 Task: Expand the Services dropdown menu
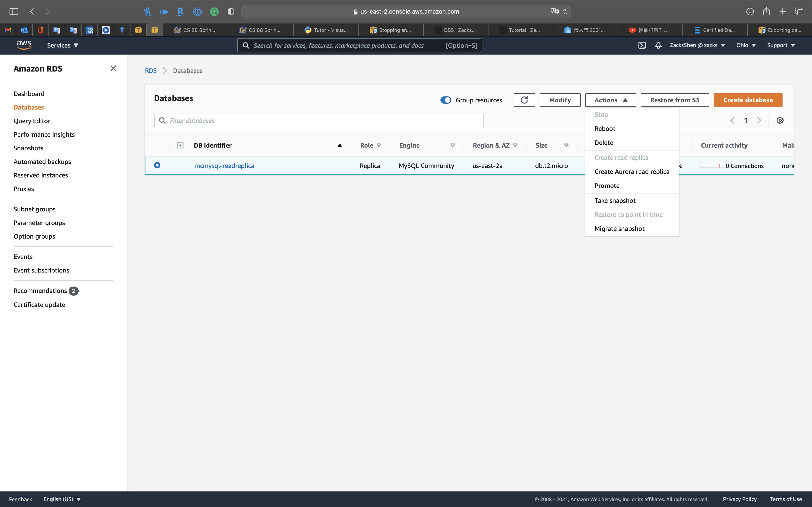(62, 45)
